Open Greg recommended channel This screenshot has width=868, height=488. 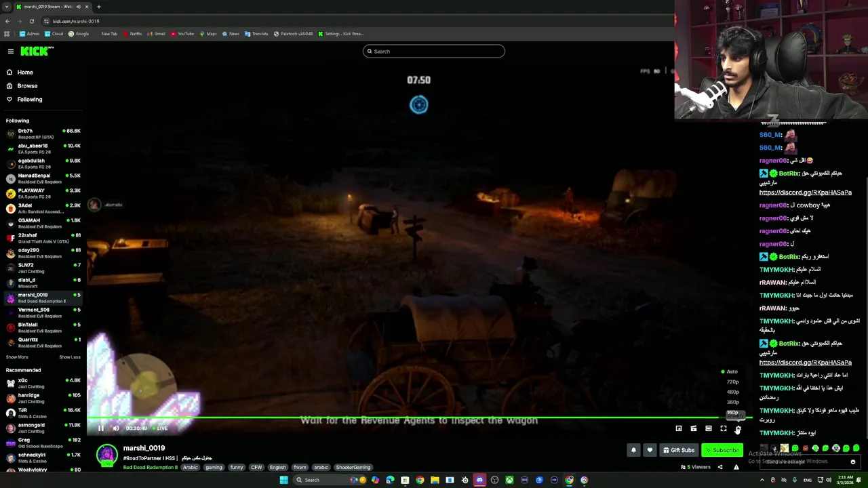[x=43, y=443]
